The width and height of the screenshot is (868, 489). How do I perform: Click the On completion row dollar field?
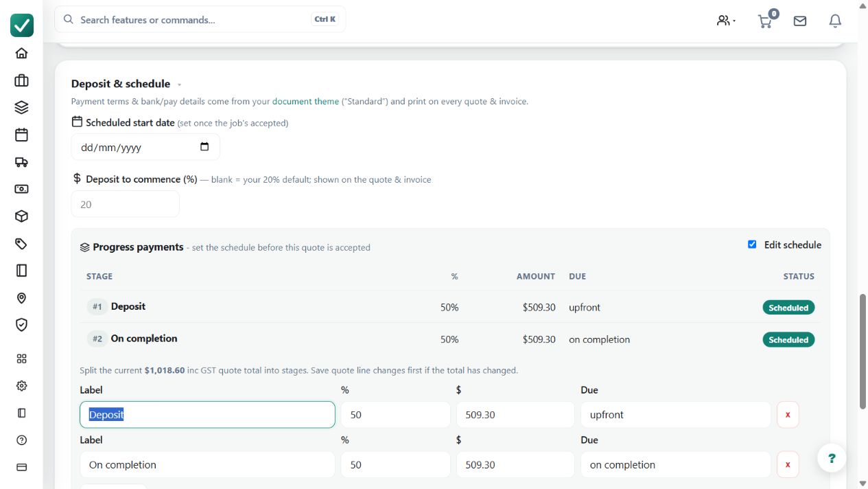pyautogui.click(x=515, y=465)
